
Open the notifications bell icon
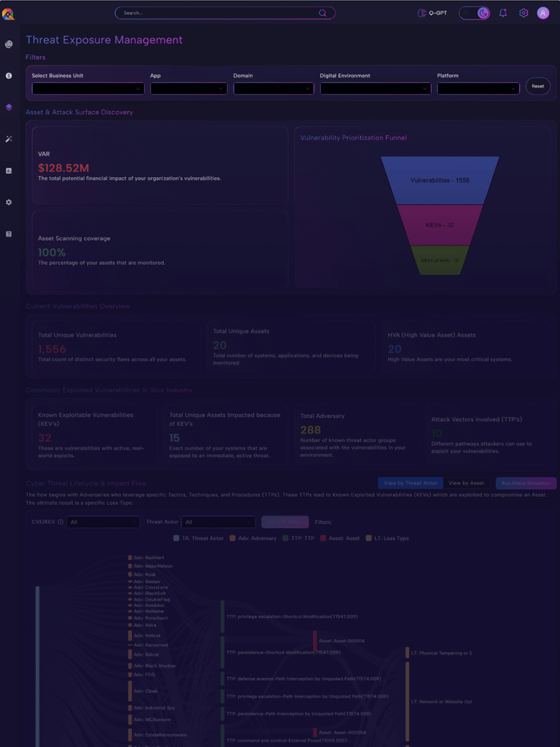pyautogui.click(x=503, y=13)
